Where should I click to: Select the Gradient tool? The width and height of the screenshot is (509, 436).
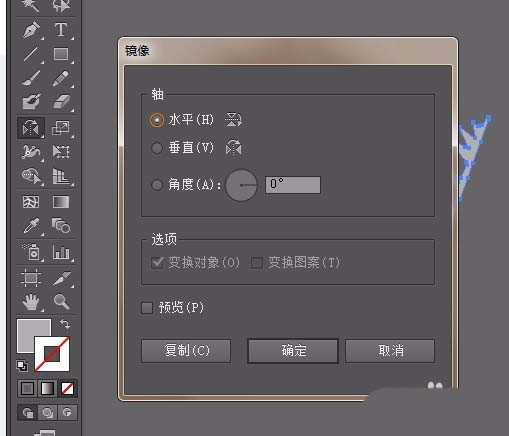click(61, 202)
